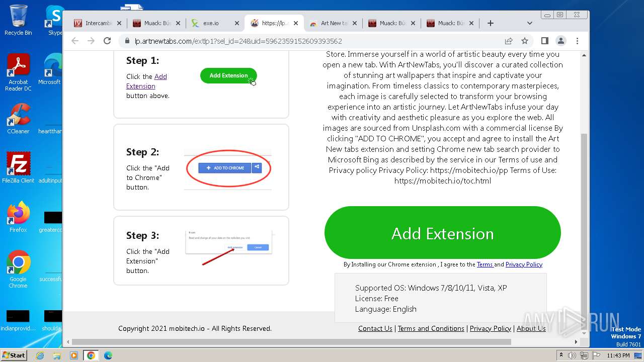The image size is (644, 362).
Task: Click the Step 2 Add to Chrome illustration
Action: [x=229, y=168]
